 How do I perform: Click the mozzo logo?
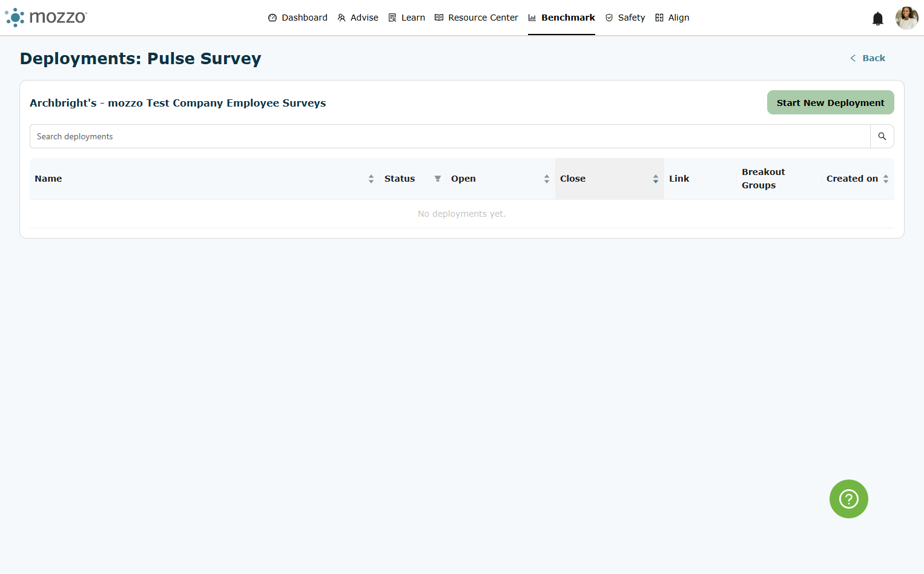coord(46,17)
